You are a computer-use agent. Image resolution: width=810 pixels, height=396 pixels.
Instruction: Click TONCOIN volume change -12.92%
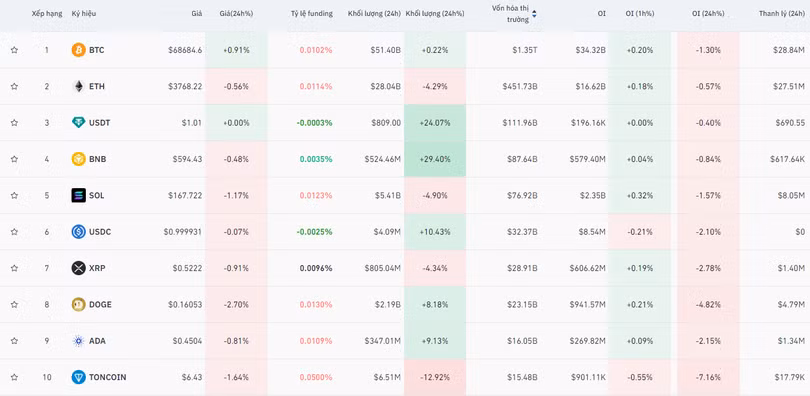pyautogui.click(x=435, y=377)
